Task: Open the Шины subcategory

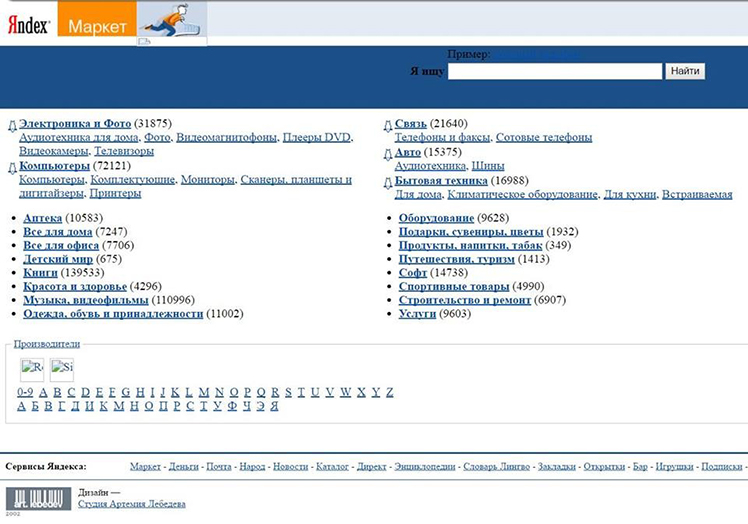Action: 488,166
